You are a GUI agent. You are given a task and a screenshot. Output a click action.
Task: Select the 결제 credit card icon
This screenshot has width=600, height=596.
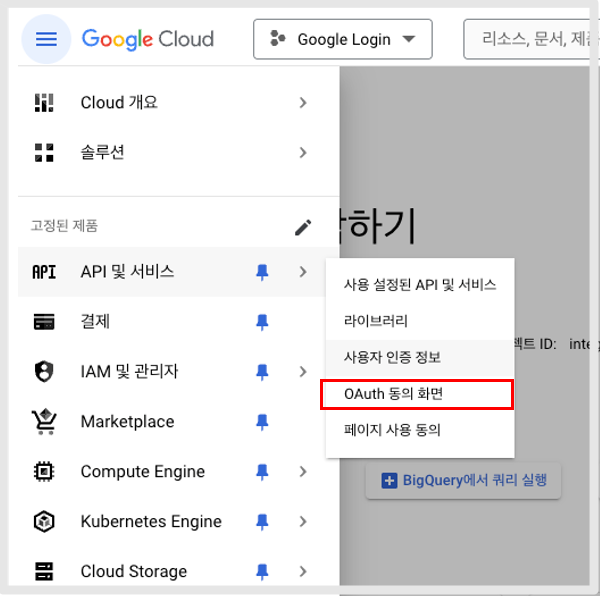pyautogui.click(x=44, y=322)
